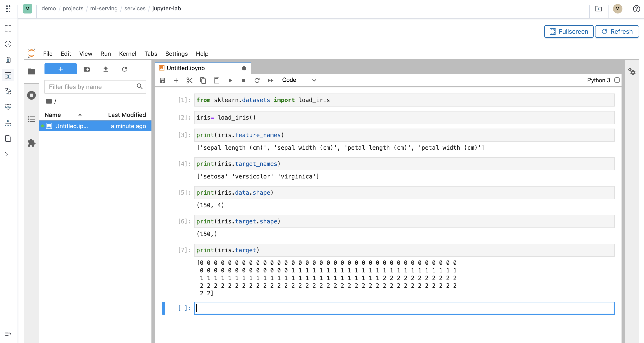The height and width of the screenshot is (343, 644).
Task: Refresh the file list
Action: tap(124, 69)
